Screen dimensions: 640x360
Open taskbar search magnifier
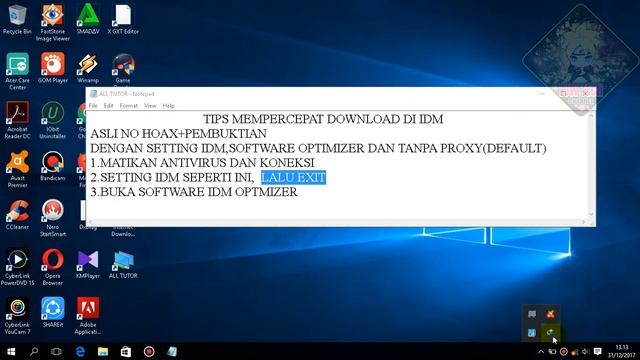(x=34, y=351)
